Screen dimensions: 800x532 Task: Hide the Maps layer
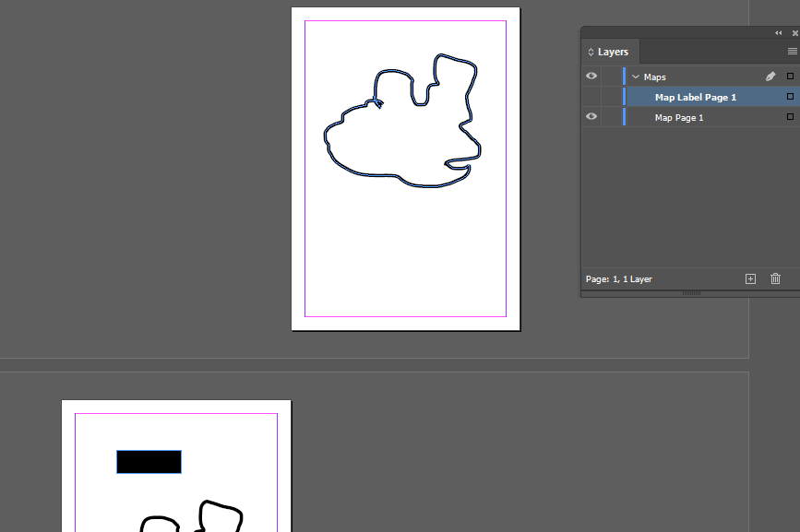tap(591, 76)
